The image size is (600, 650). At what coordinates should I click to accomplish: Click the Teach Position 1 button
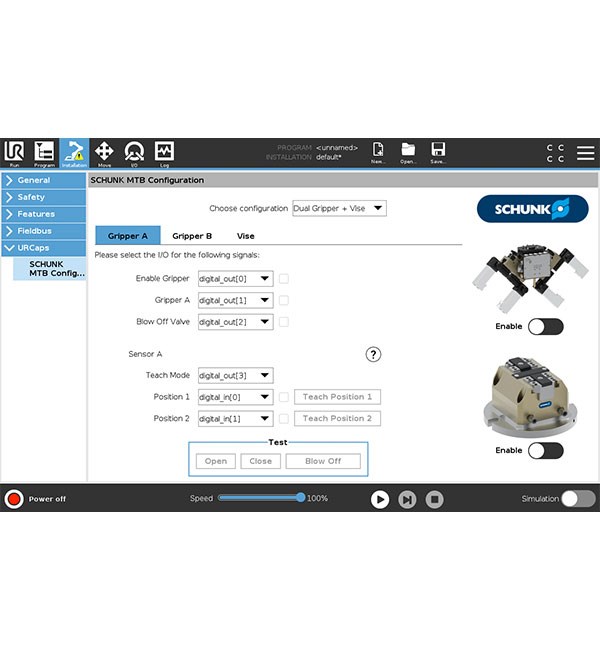click(337, 397)
